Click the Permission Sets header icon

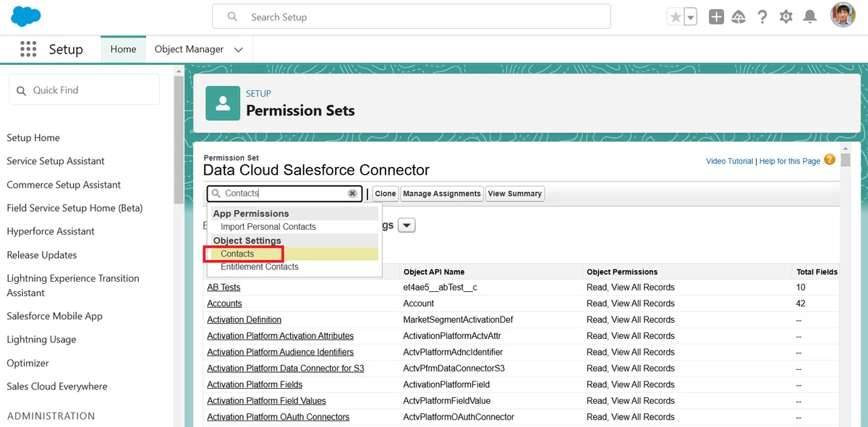[223, 103]
